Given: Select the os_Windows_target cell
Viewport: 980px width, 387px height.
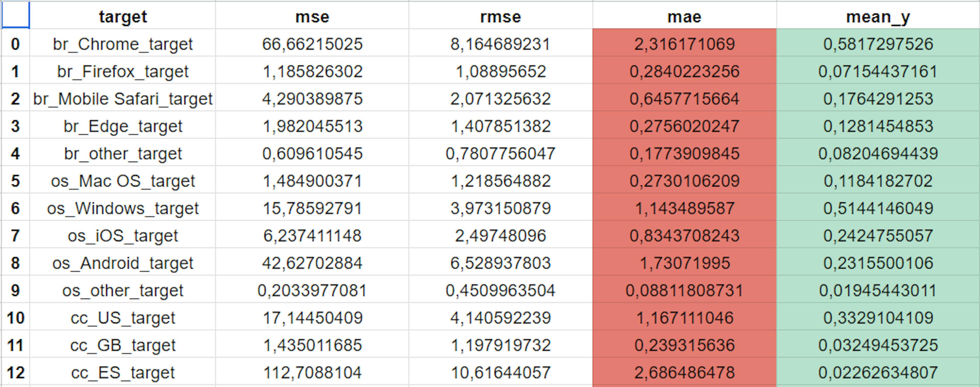Looking at the screenshot, I should [122, 208].
